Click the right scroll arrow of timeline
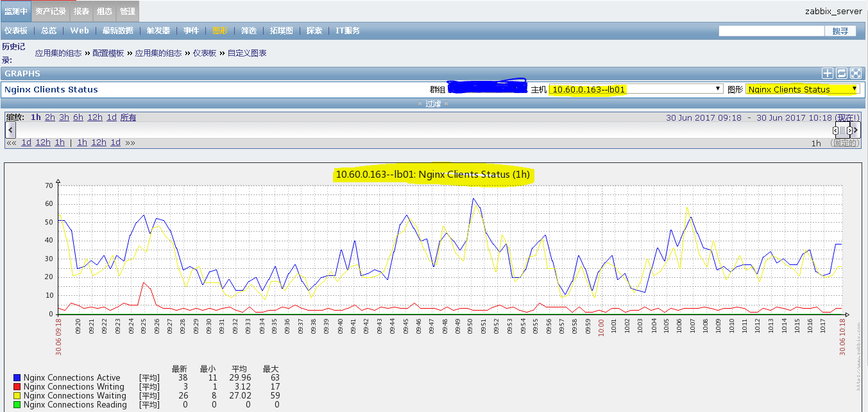Viewport: 868px width, 412px height. (x=856, y=130)
